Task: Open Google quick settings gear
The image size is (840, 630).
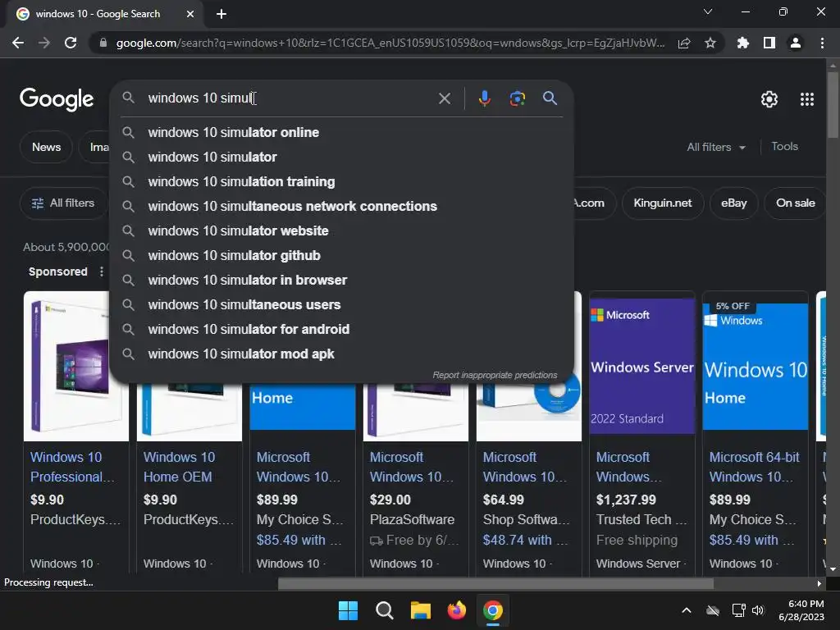Action: tap(769, 99)
